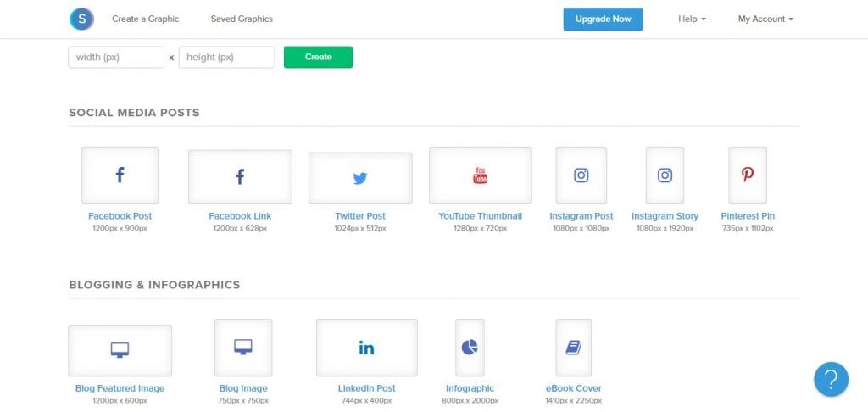
Task: Open the Pinterest Pin text link
Action: (748, 216)
